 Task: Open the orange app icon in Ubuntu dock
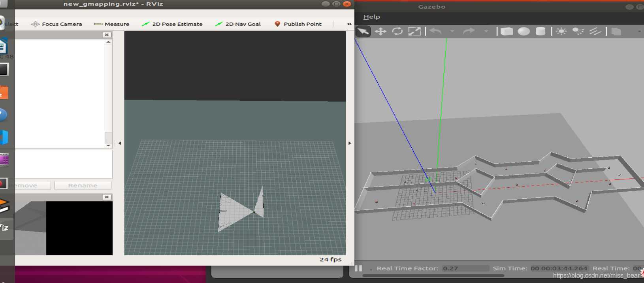(x=3, y=93)
